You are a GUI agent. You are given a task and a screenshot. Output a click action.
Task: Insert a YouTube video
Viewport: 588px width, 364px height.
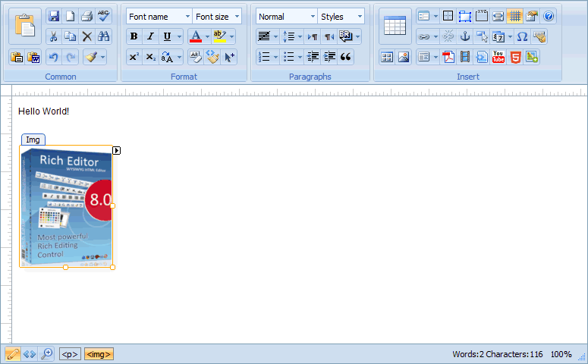point(498,57)
